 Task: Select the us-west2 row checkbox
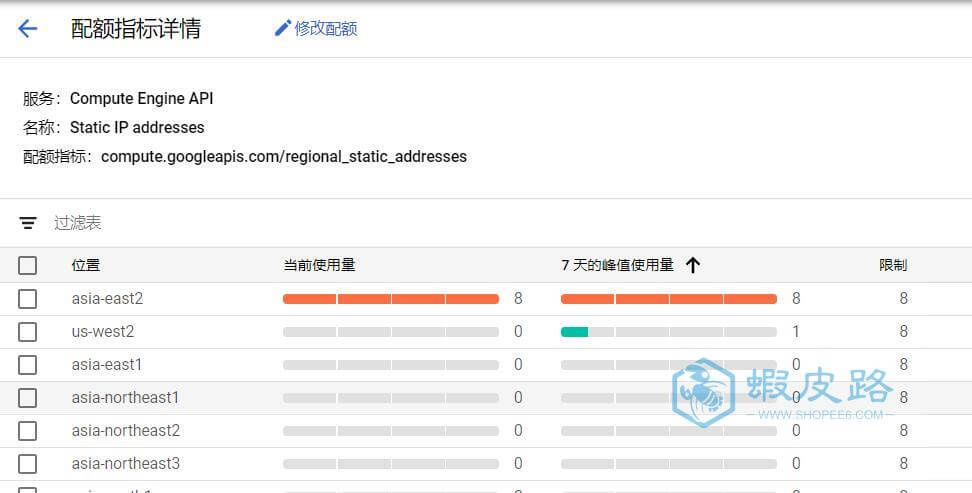click(27, 332)
